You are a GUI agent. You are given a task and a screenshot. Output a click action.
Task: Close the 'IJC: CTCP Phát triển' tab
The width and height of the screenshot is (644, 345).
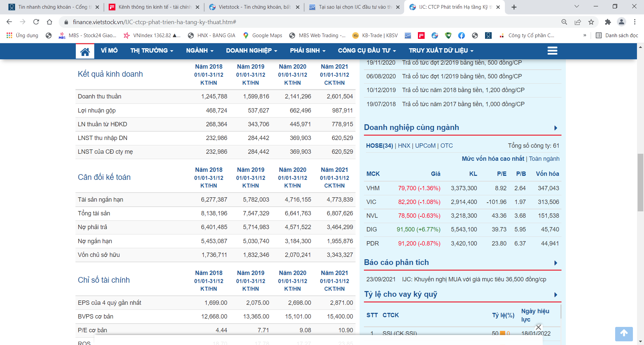pos(498,7)
